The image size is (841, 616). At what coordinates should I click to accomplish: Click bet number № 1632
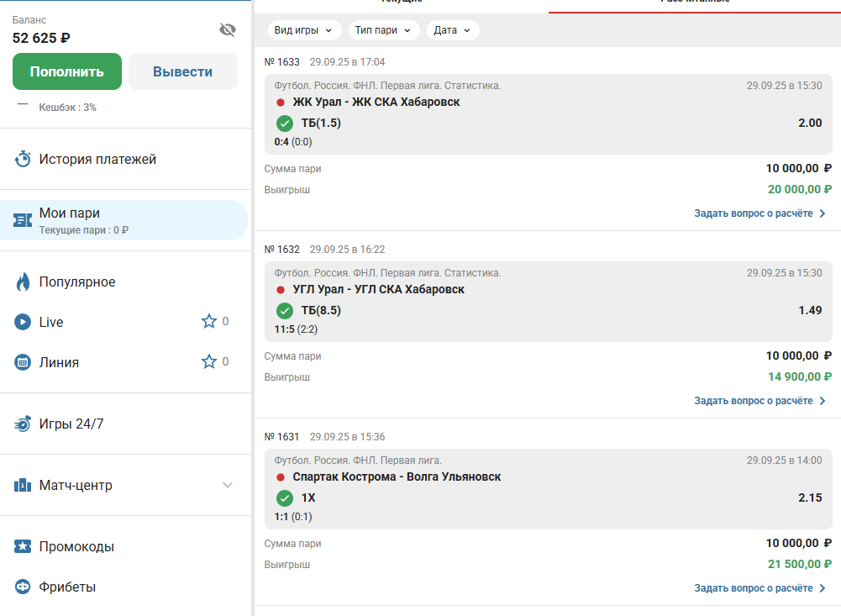[281, 249]
